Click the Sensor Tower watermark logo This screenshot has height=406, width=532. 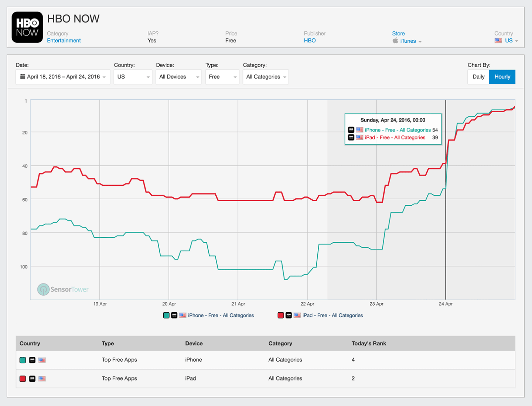(43, 289)
